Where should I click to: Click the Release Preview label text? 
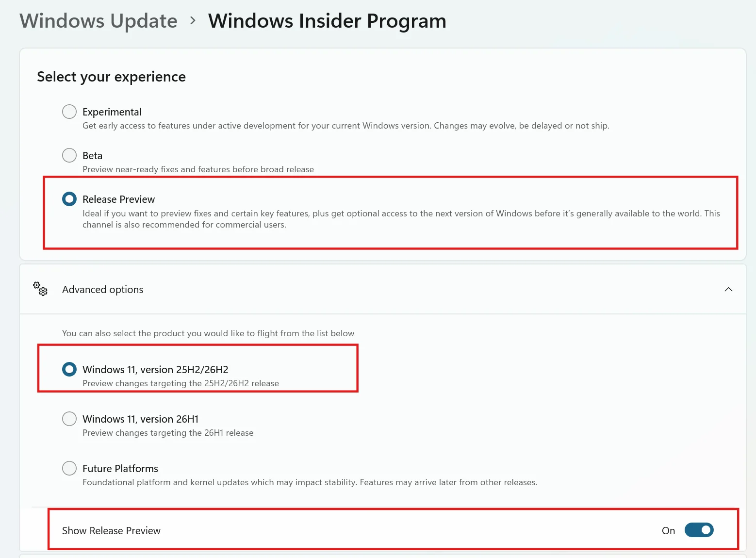coord(118,199)
